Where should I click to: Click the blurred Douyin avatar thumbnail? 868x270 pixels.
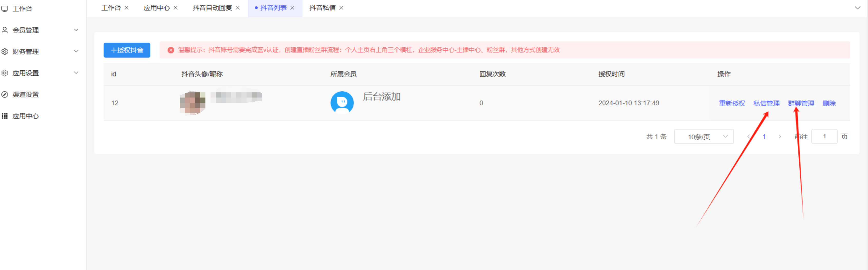point(192,103)
